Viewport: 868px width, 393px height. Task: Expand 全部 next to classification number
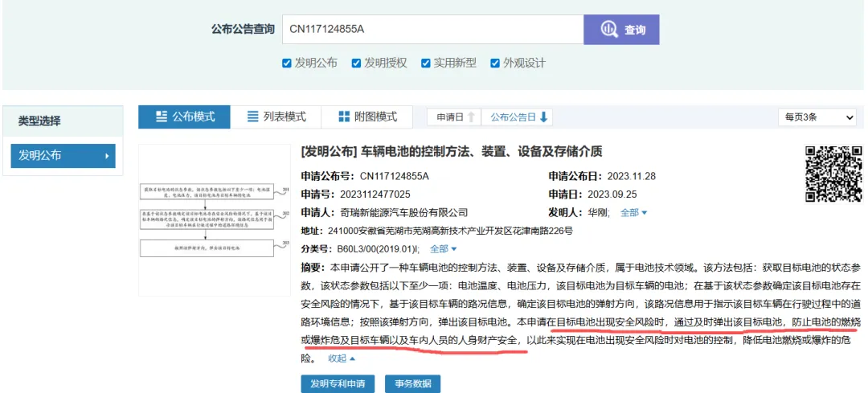443,249
